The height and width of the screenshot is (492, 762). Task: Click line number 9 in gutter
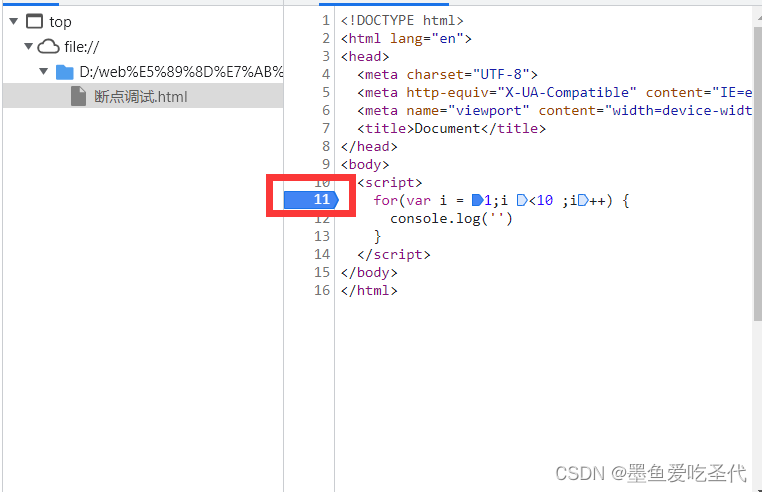point(326,164)
